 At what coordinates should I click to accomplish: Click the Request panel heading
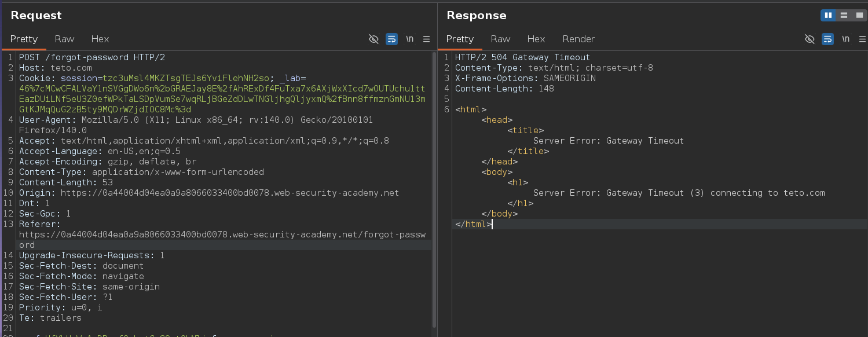(36, 16)
